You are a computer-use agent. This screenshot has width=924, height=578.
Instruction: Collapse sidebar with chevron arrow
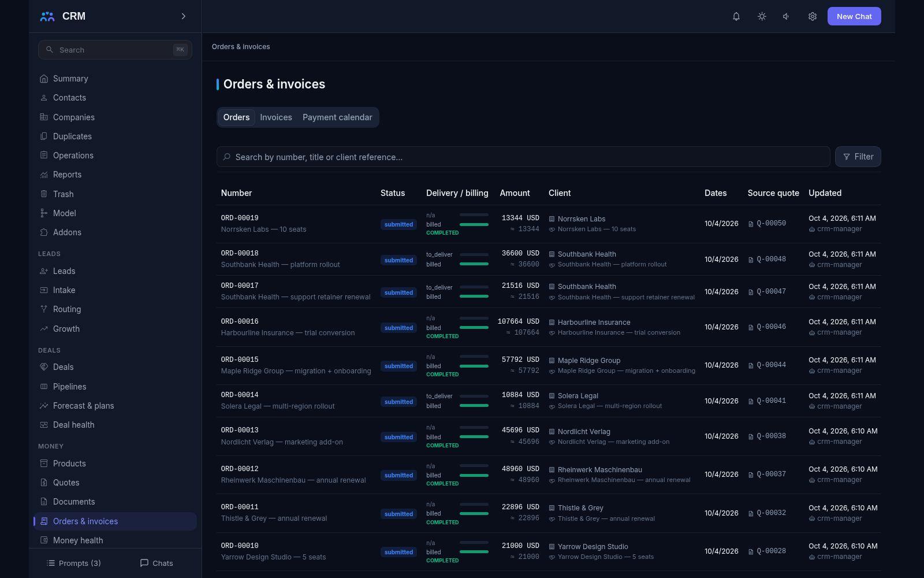(x=184, y=16)
